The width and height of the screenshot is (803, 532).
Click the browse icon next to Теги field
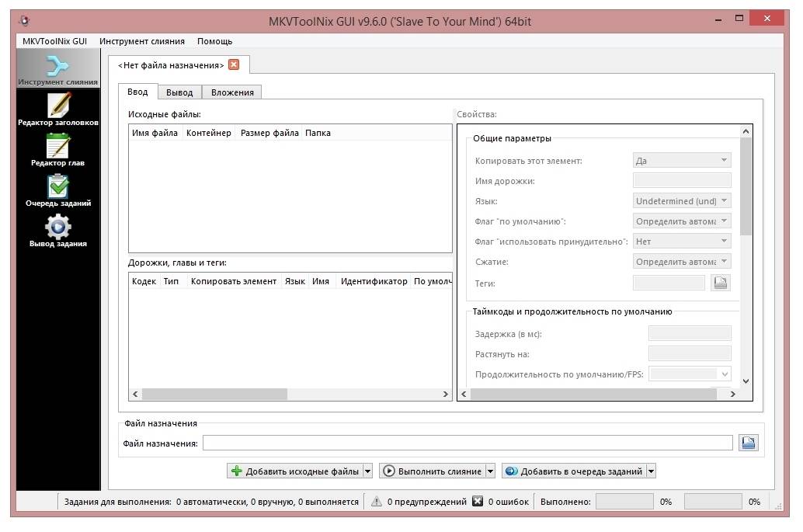point(720,283)
